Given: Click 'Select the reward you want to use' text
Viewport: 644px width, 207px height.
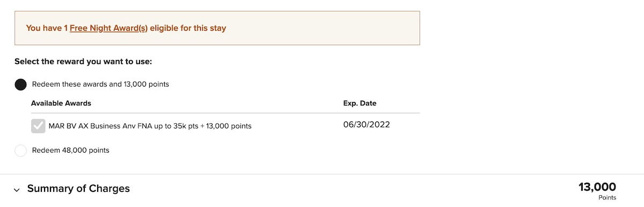Looking at the screenshot, I should coord(83,62).
